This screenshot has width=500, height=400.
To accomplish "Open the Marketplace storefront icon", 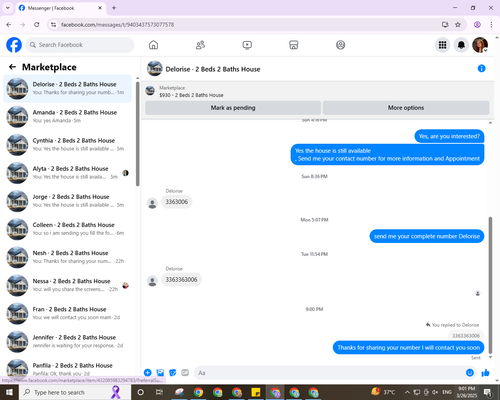I will tap(294, 45).
